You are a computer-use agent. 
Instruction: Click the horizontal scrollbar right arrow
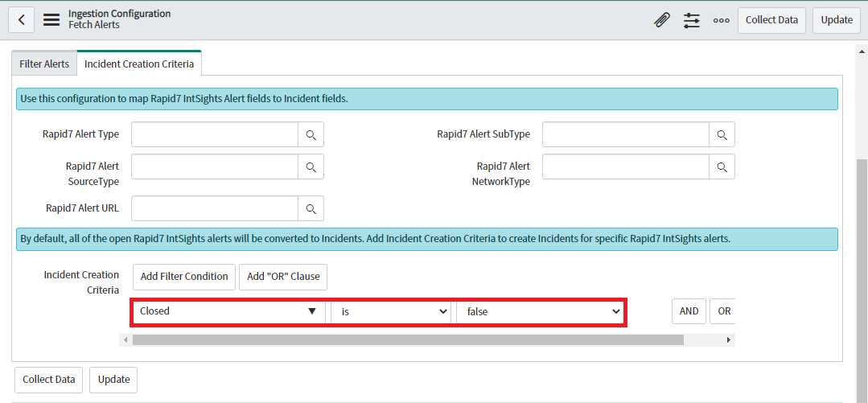(x=729, y=340)
